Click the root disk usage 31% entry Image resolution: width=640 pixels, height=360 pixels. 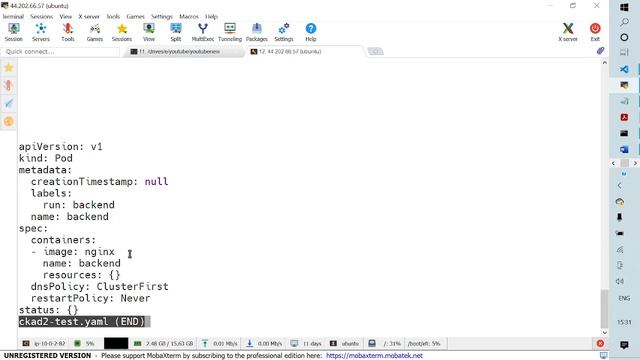(384, 344)
